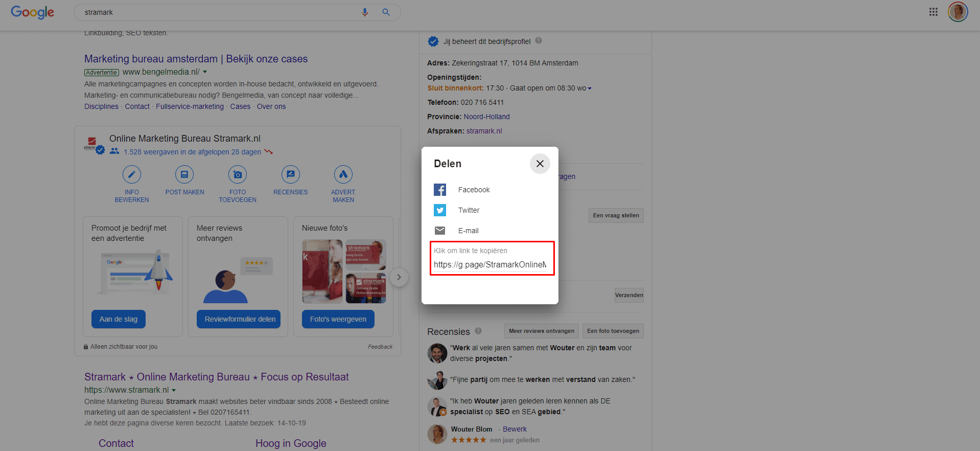Click the five-star rating of Wouter Blom
980x451 pixels.
point(469,440)
